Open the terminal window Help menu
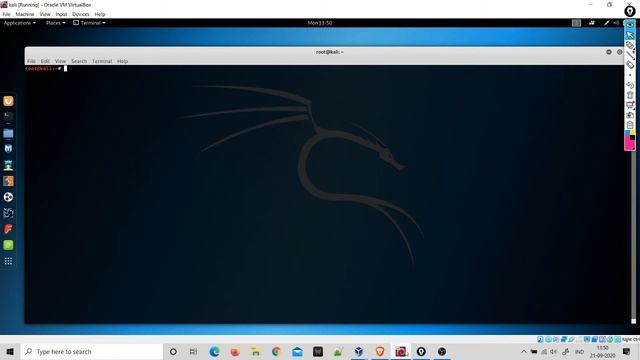Image resolution: width=640 pixels, height=360 pixels. 122,61
